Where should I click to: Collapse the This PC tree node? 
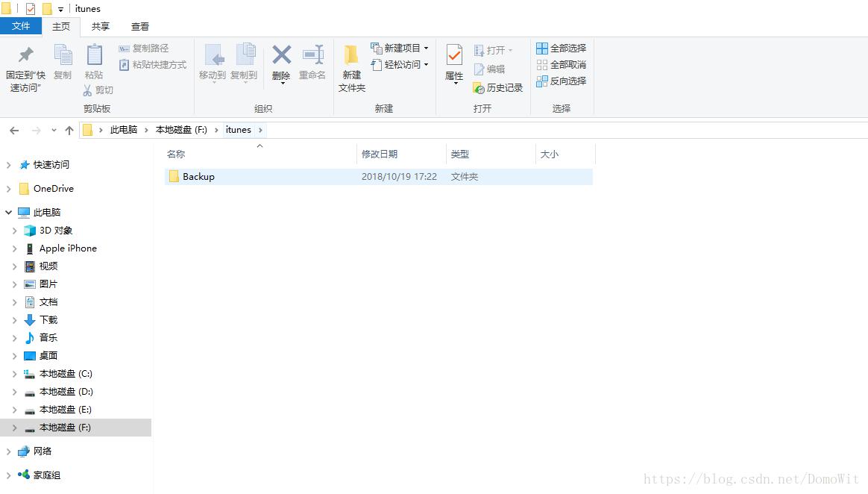pos(8,212)
